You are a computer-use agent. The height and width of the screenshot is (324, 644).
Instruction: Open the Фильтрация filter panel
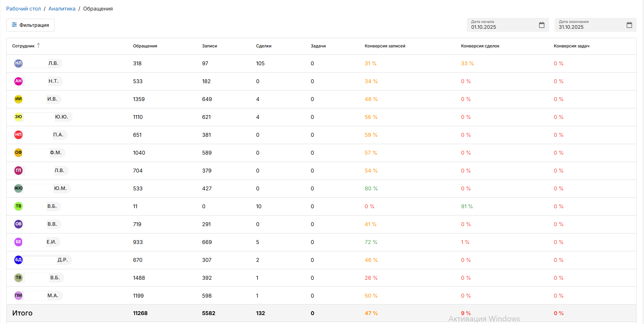pyautogui.click(x=30, y=25)
